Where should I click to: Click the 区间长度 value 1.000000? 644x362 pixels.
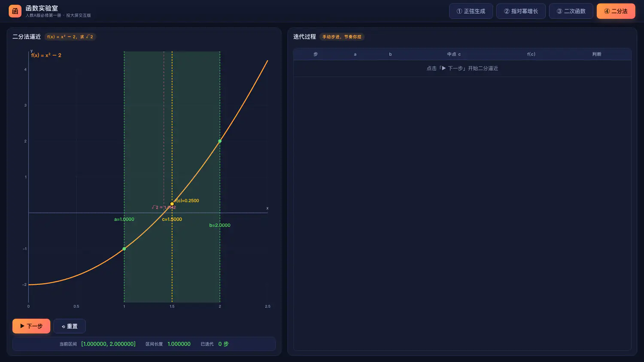click(x=179, y=344)
